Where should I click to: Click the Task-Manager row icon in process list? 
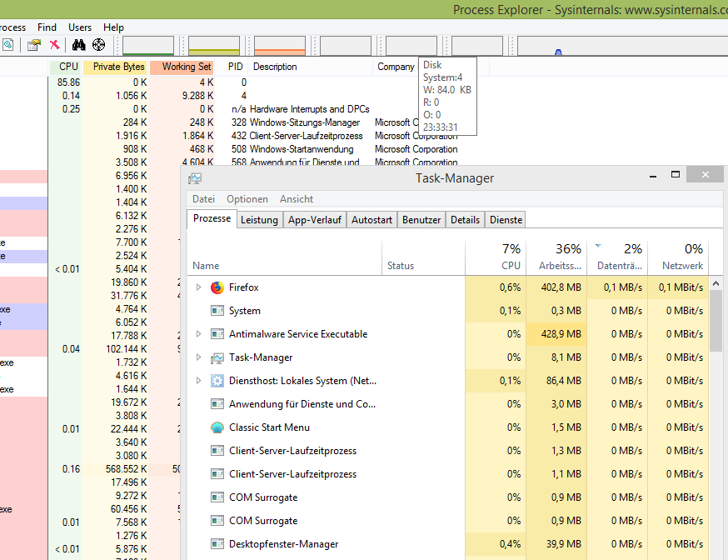point(217,357)
